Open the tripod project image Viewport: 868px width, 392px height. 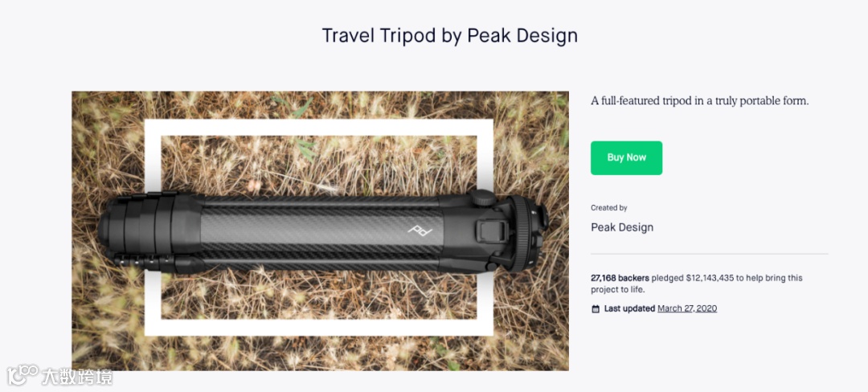click(320, 231)
